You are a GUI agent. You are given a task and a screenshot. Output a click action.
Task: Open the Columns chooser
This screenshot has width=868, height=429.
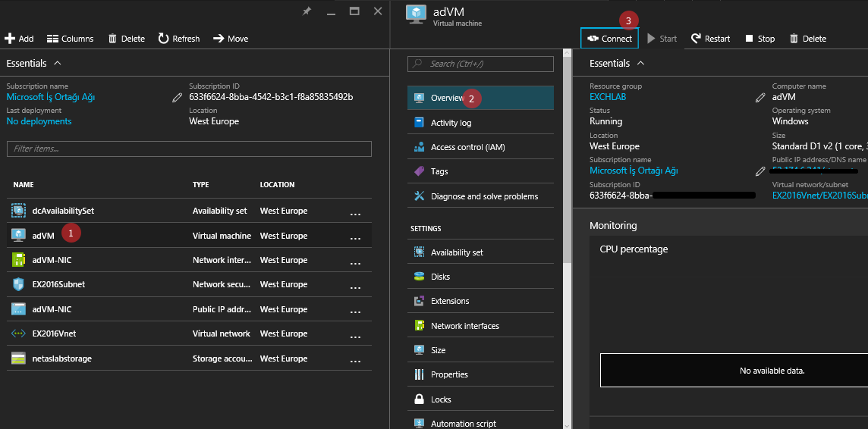pyautogui.click(x=70, y=39)
